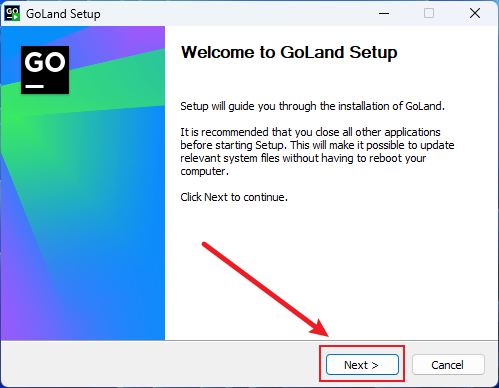This screenshot has width=499, height=388.
Task: Click the black GO logo square
Action: 45,70
